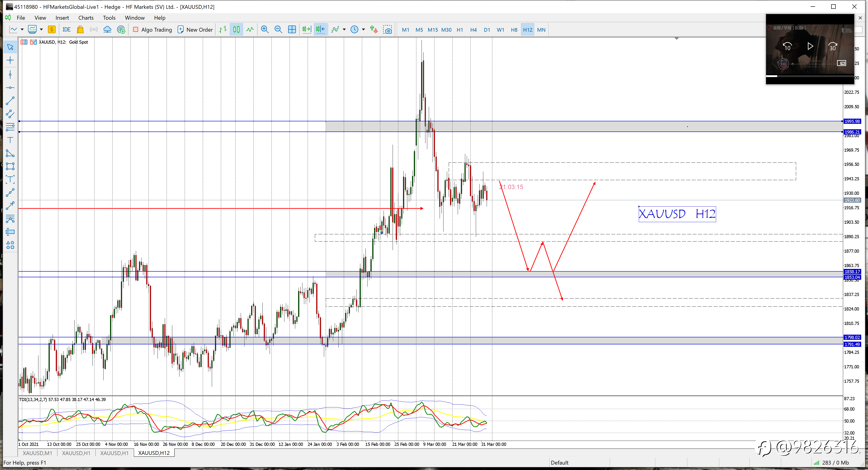Select the vertical line tool
The height and width of the screenshot is (470, 868).
pyautogui.click(x=10, y=75)
